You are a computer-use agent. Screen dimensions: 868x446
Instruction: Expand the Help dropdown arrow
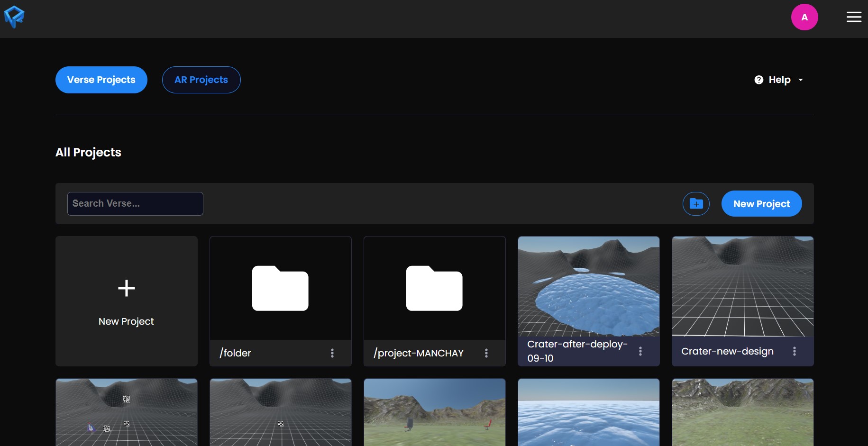click(x=801, y=80)
